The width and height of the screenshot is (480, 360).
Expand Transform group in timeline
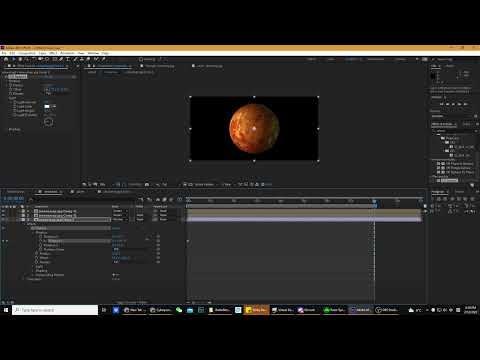pos(24,279)
